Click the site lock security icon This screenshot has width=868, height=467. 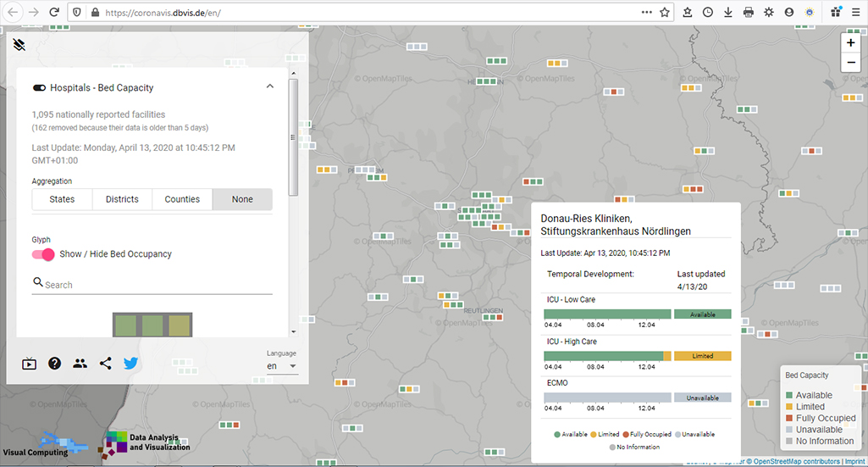pos(95,12)
